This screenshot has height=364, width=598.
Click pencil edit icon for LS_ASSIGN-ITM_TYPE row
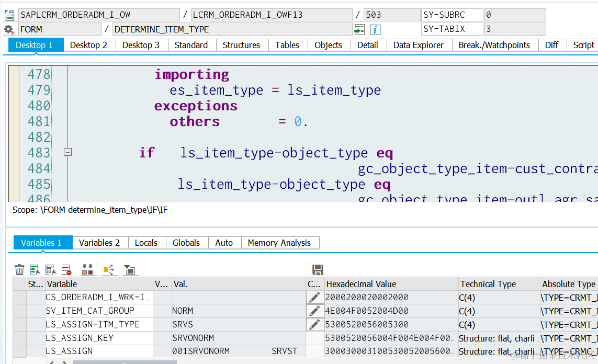coord(314,324)
